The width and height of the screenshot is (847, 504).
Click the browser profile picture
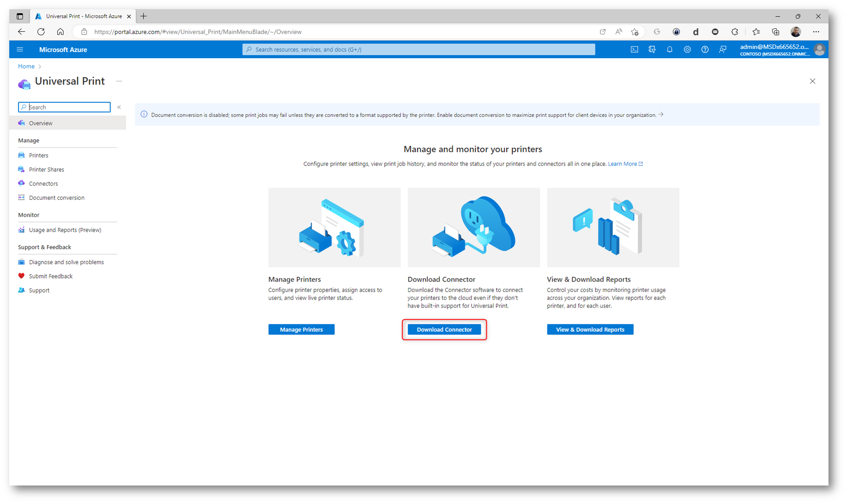(x=796, y=32)
